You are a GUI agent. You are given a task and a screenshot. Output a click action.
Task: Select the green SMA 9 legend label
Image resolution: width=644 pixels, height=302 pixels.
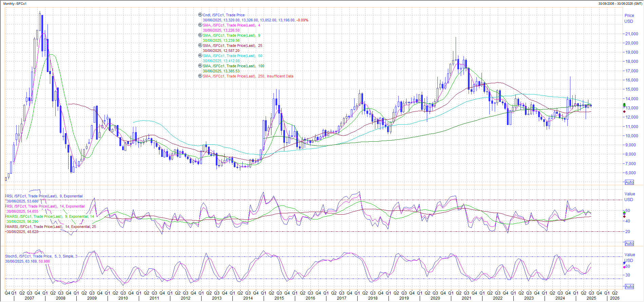[x=231, y=35]
